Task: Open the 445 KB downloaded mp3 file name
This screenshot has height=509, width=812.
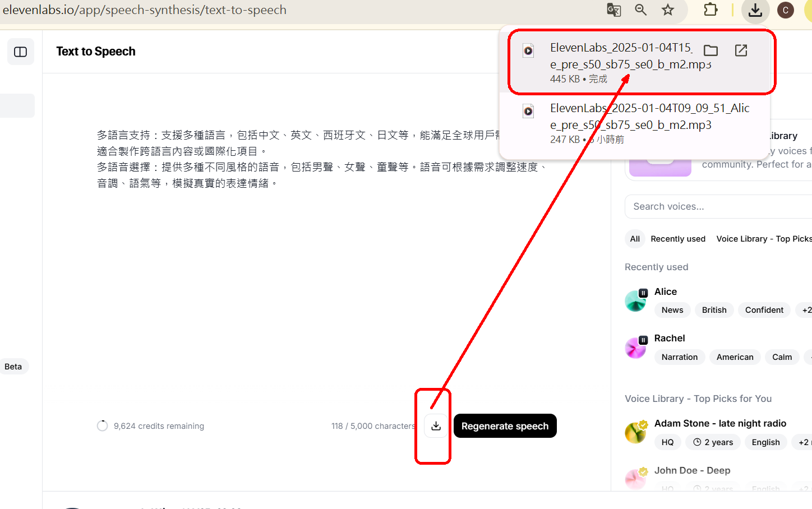Action: click(x=630, y=56)
